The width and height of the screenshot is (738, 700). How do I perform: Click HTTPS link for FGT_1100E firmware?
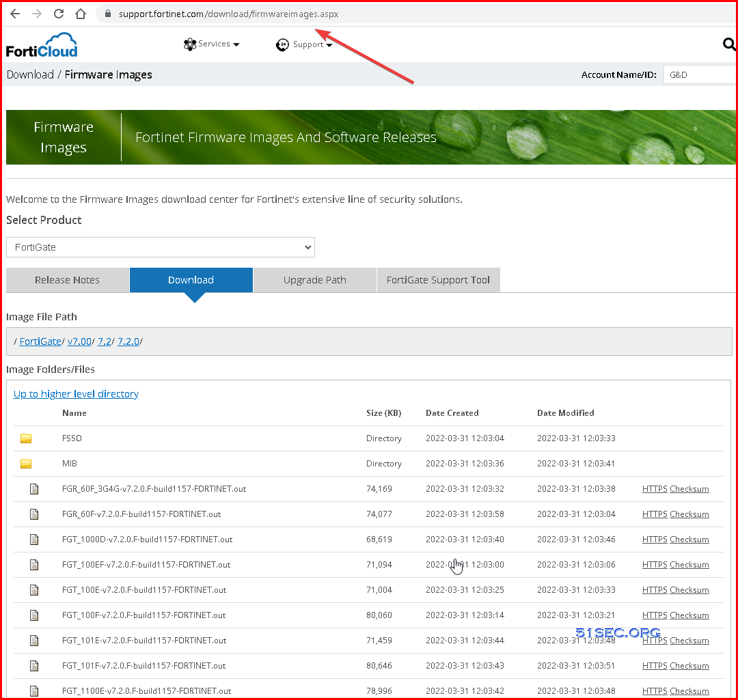[655, 691]
